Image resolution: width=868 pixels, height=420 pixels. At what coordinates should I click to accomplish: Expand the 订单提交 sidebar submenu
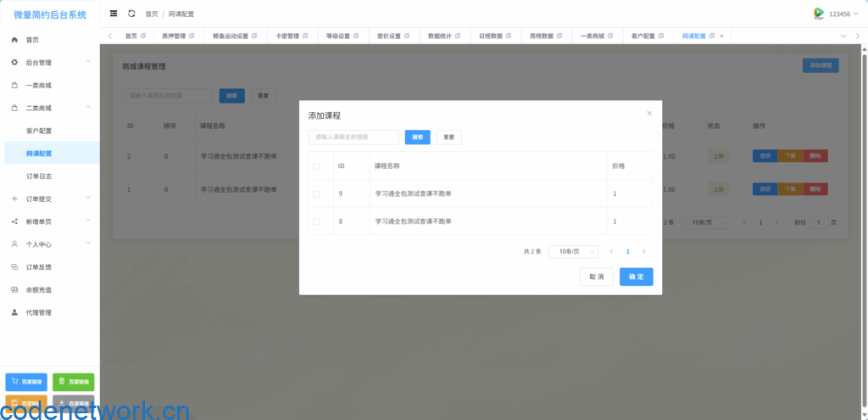coord(49,199)
